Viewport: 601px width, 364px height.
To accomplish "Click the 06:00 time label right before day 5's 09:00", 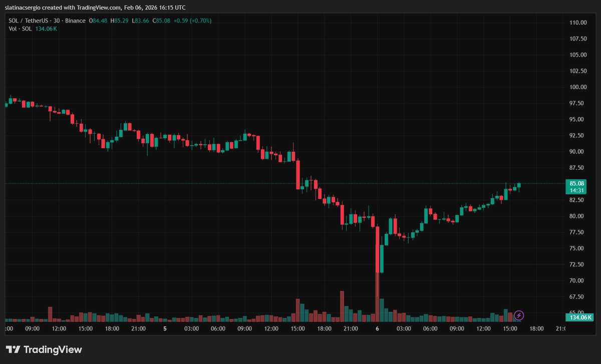I will pyautogui.click(x=218, y=329).
